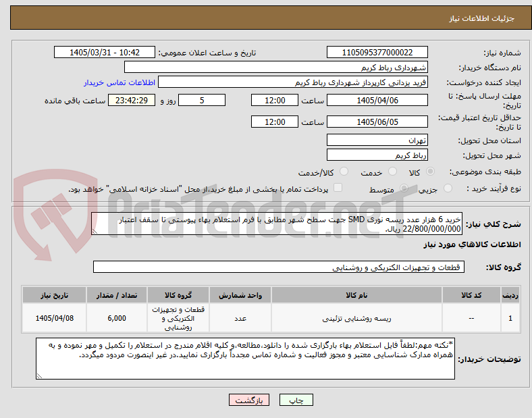Click the resize handle of the description box
The width and height of the screenshot is (532, 418).
95,232
